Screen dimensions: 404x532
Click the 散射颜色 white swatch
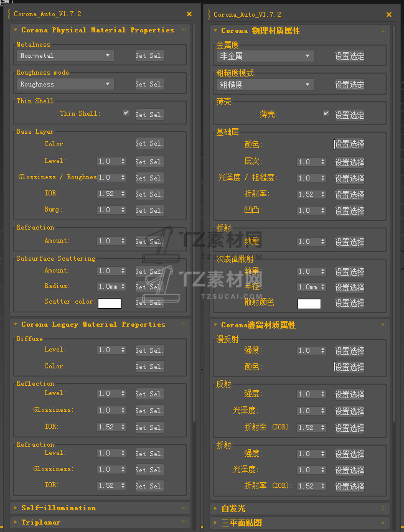point(309,304)
